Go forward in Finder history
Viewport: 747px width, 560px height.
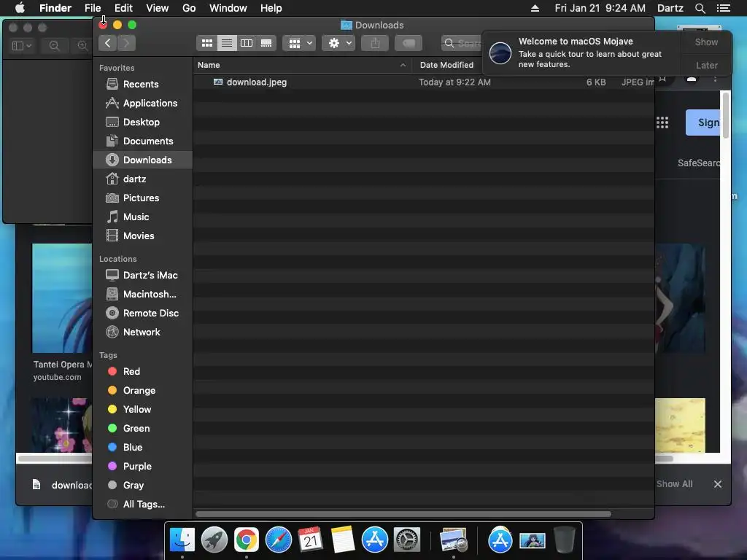coord(126,43)
